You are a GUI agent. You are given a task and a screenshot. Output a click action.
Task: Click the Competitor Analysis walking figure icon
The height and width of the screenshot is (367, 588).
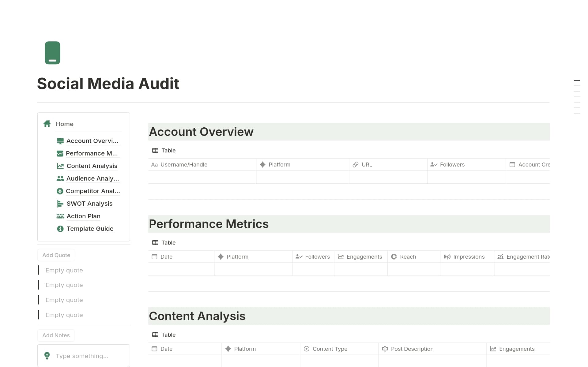pyautogui.click(x=60, y=191)
